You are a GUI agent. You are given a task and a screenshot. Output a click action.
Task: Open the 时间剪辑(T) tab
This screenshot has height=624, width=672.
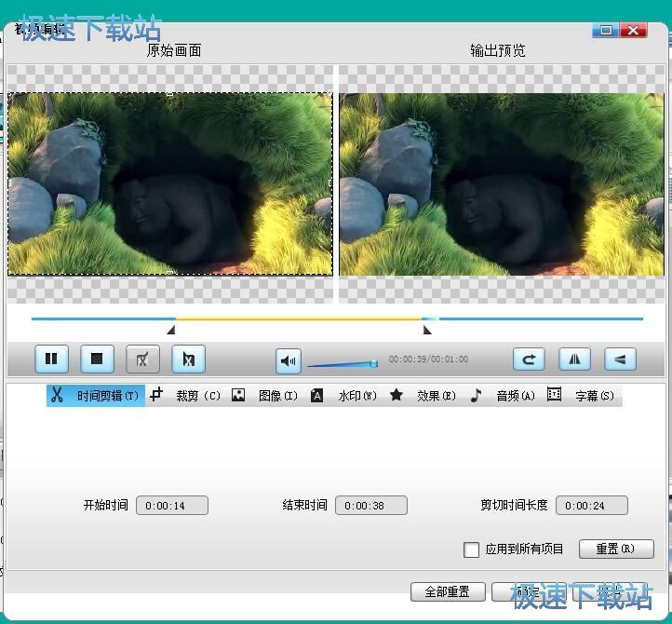click(96, 396)
